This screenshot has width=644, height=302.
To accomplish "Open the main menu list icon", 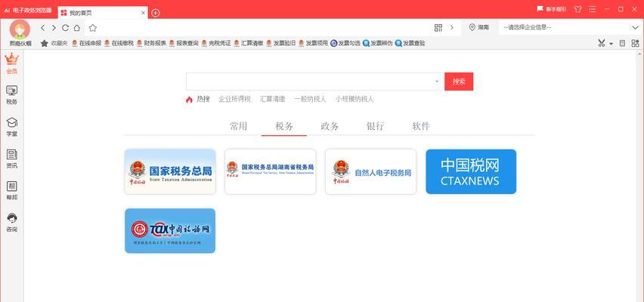I will coord(593,9).
